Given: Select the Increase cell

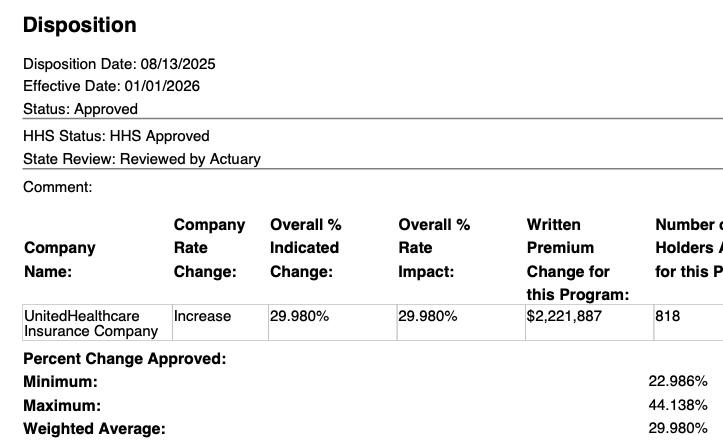Looking at the screenshot, I should pyautogui.click(x=202, y=316).
